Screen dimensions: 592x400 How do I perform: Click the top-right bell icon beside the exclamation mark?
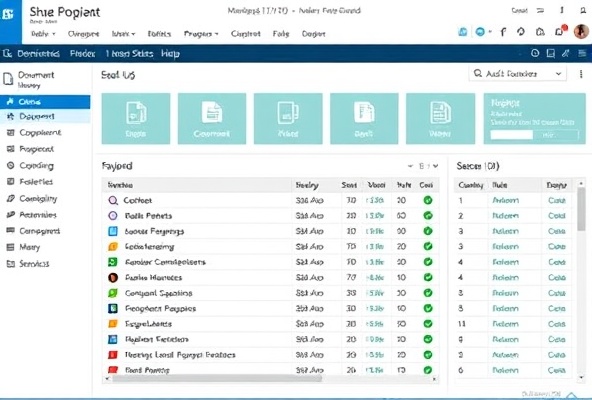[x=583, y=11]
